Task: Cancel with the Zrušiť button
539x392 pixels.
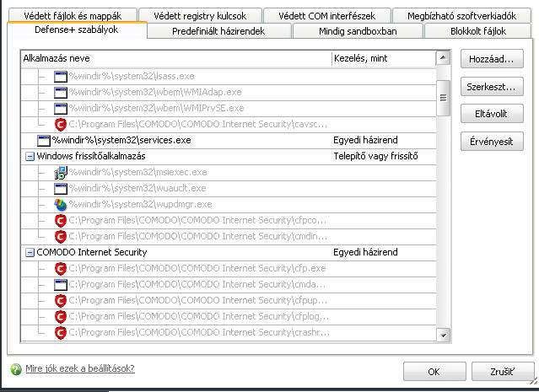Action: click(503, 372)
